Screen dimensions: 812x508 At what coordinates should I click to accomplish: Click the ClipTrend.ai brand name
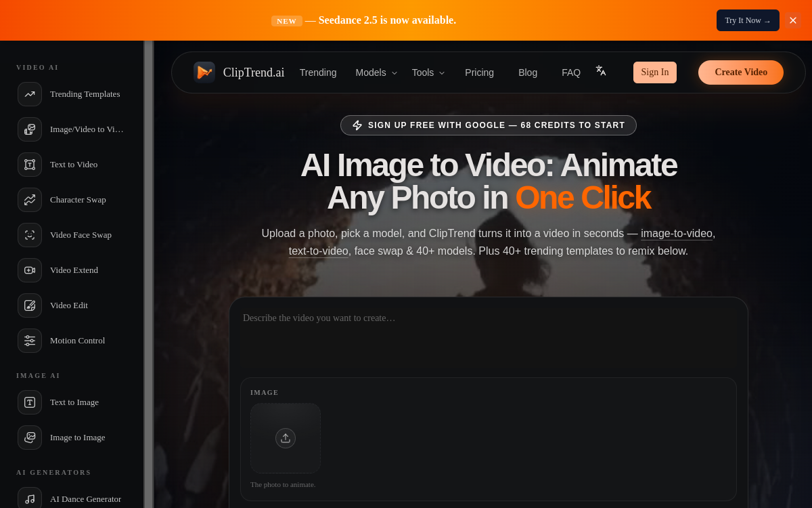tap(254, 72)
